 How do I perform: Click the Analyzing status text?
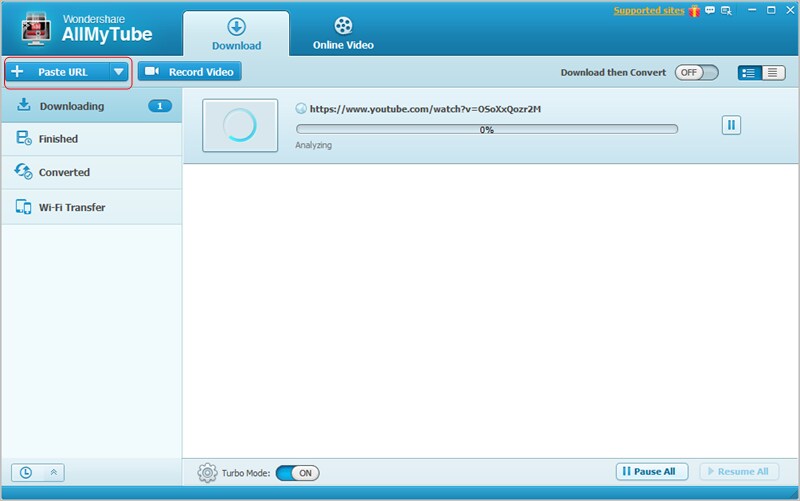[313, 145]
